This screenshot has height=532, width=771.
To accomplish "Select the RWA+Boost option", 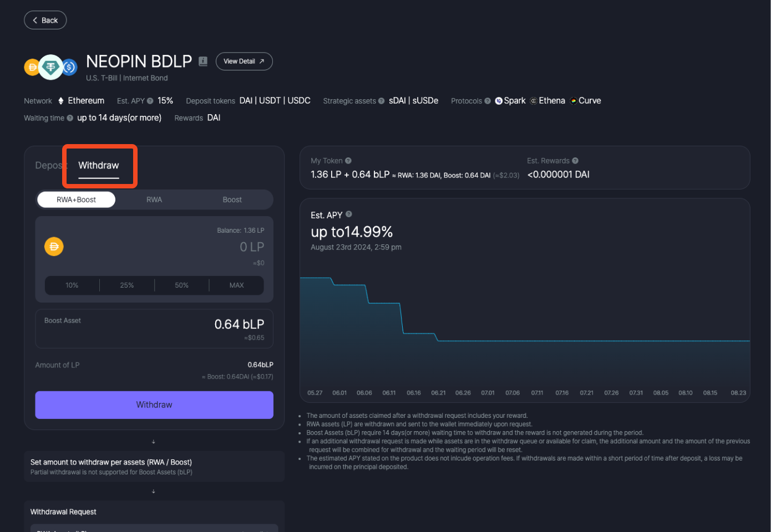I will tap(77, 199).
